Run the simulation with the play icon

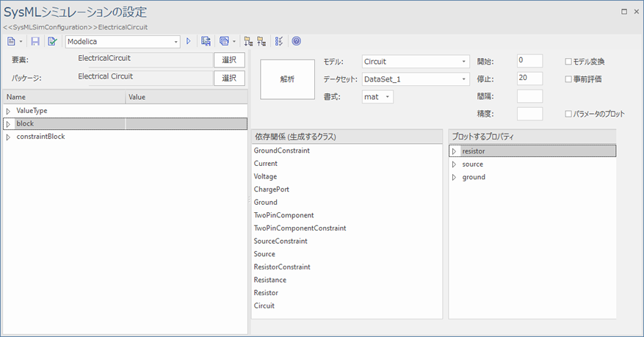tap(189, 41)
